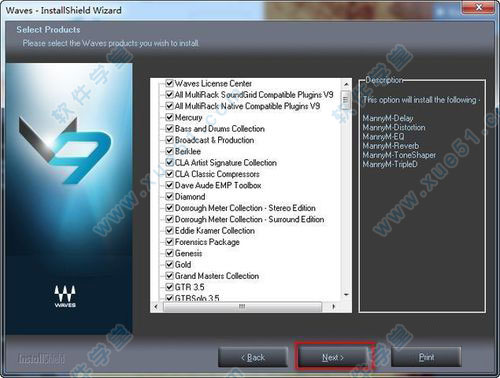Toggle CLA Artist Signature Collection checkbox
Viewport: 500px width, 378px height.
(x=169, y=162)
